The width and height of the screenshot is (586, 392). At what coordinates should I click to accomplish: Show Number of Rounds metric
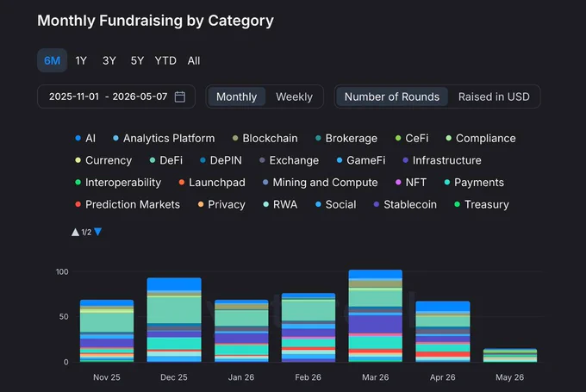point(391,96)
